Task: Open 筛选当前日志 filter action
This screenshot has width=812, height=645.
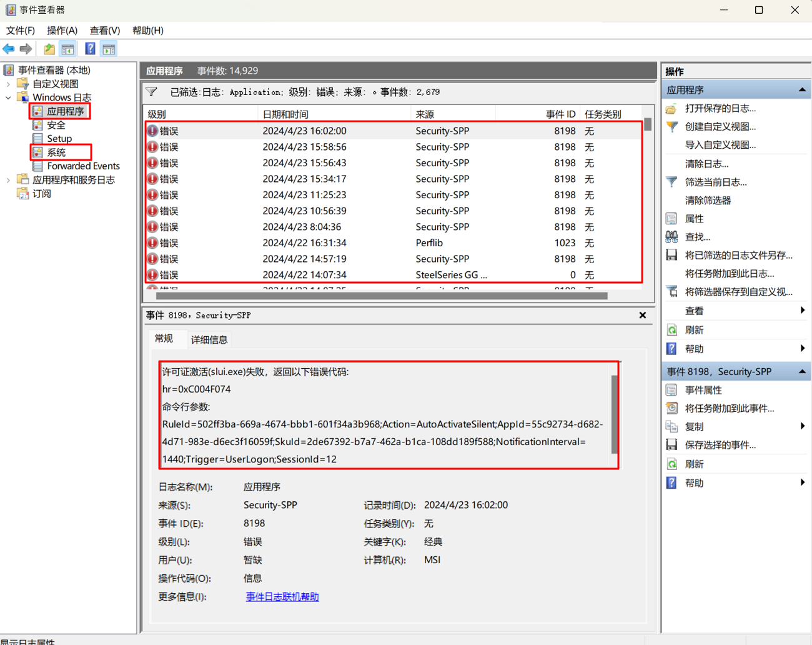Action: [715, 182]
